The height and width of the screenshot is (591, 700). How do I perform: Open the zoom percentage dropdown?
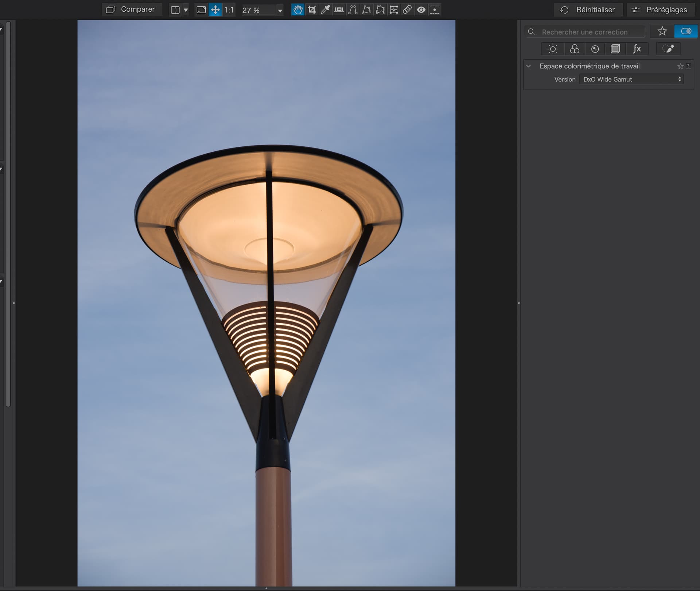click(x=280, y=11)
